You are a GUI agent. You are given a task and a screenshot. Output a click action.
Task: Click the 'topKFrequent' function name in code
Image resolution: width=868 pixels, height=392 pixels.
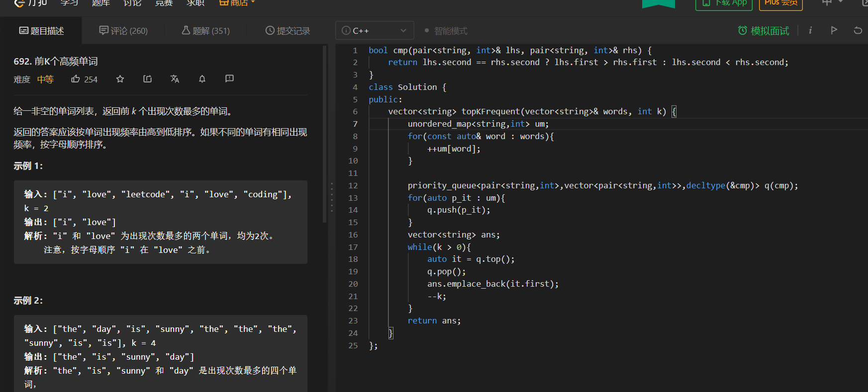click(490, 111)
